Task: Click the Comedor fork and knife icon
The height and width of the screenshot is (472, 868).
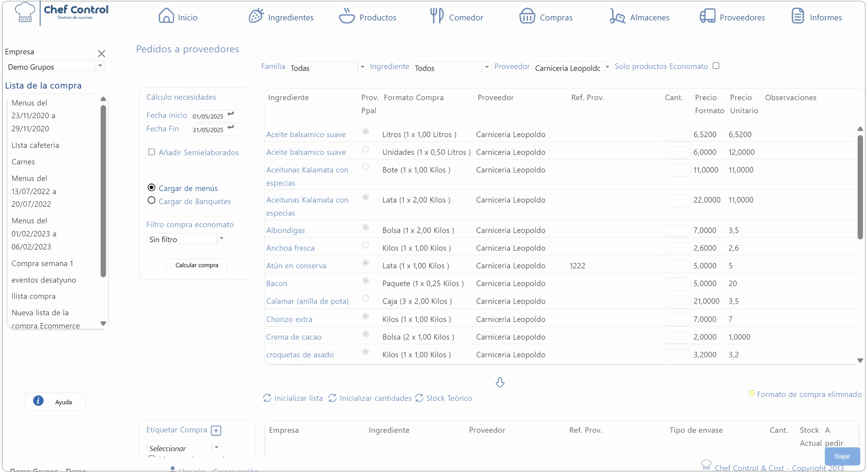Action: [437, 16]
